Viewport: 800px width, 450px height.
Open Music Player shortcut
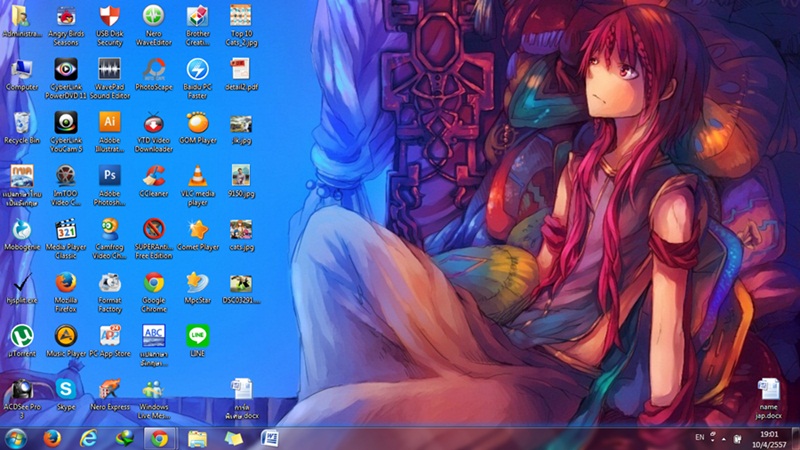click(66, 341)
